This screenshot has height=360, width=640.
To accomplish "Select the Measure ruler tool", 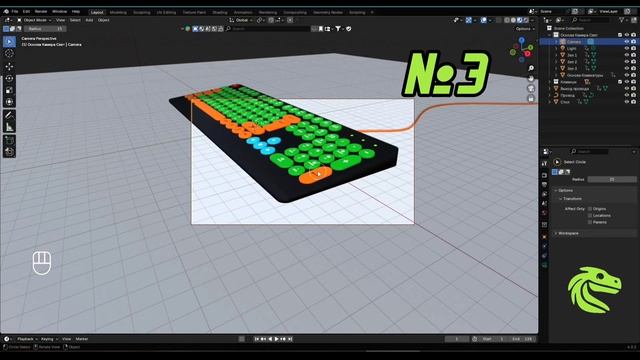I will coord(9,127).
